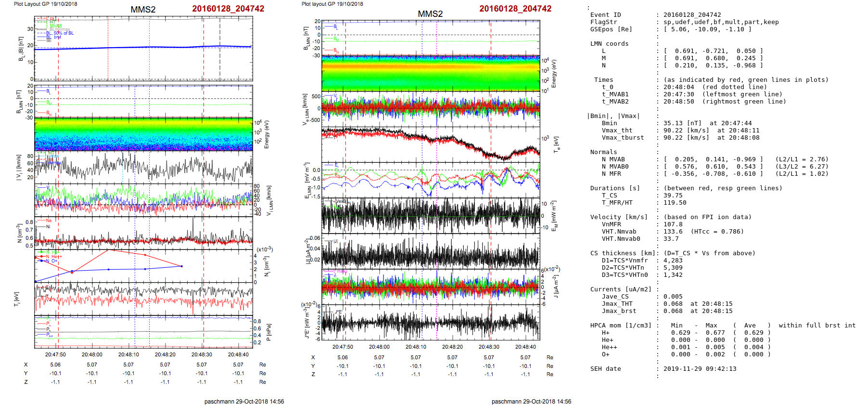Click the T_CS duration value 39.75
This screenshot has height=405, width=868.
673,196
